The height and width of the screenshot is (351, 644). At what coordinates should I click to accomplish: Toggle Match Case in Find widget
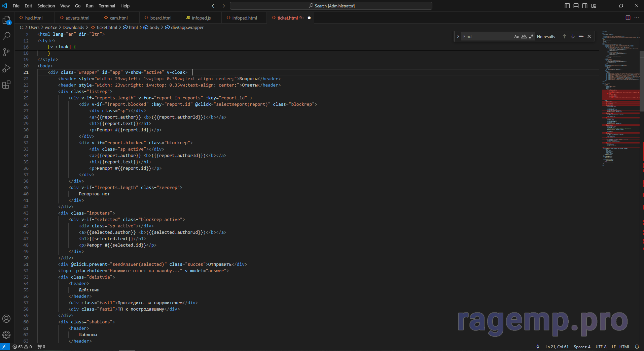tap(516, 36)
